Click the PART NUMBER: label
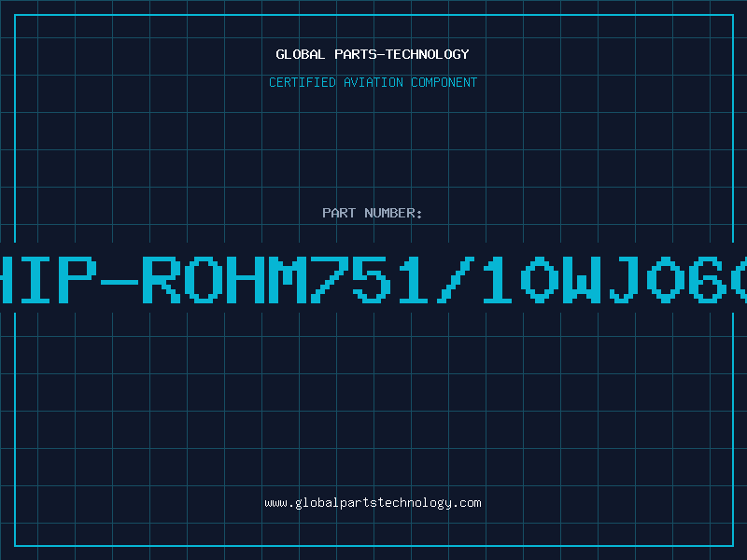Viewport: 747px width, 560px height. (373, 213)
